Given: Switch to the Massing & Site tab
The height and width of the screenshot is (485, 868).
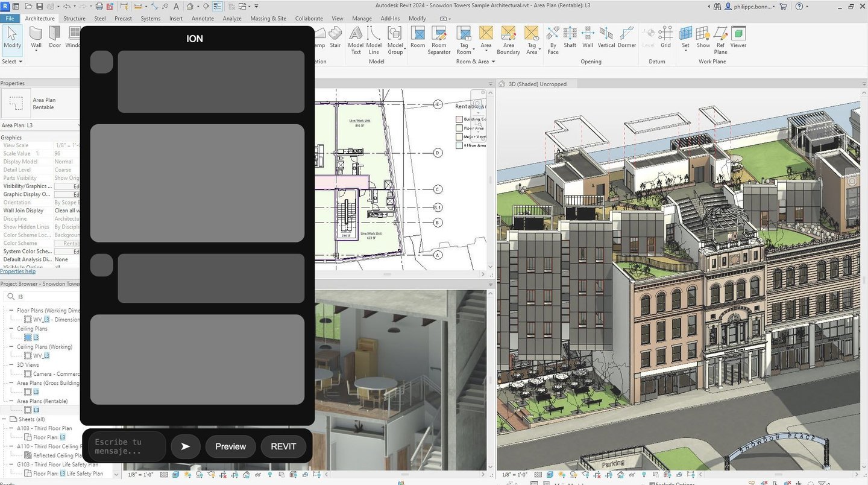Looking at the screenshot, I should pos(268,19).
